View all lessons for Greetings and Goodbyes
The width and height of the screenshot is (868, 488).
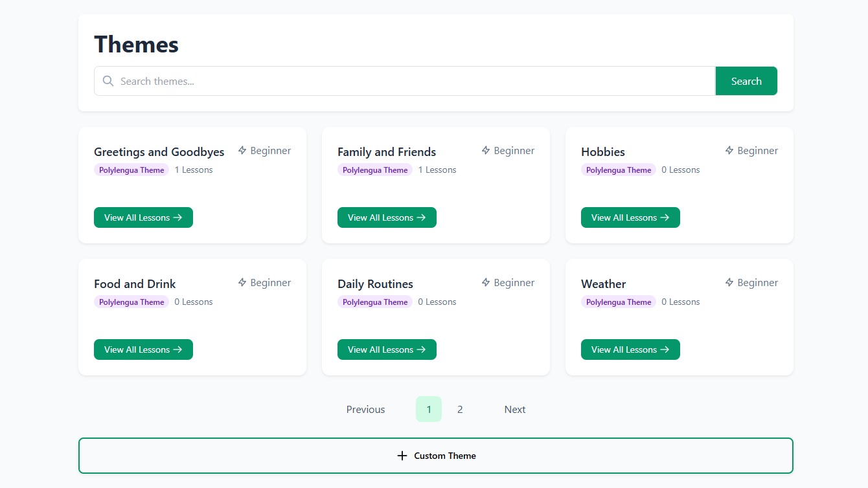(x=143, y=217)
